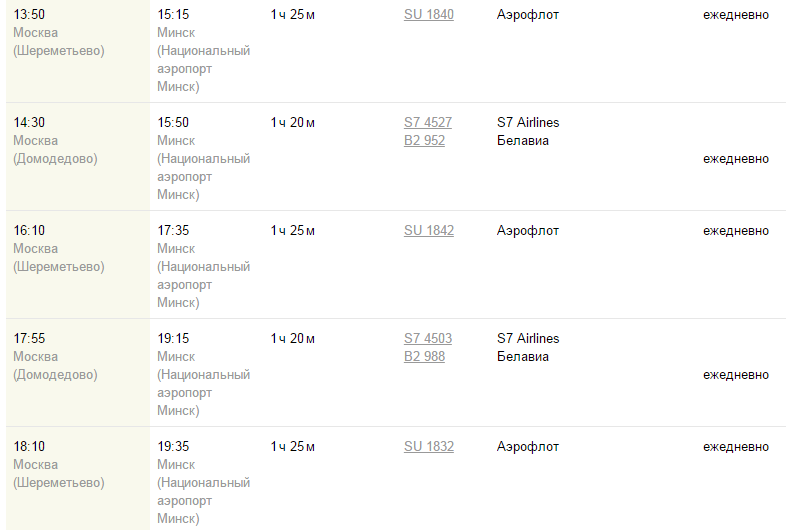The image size is (786, 530).
Task: Select the 15:50 arrival time
Action: [x=173, y=123]
